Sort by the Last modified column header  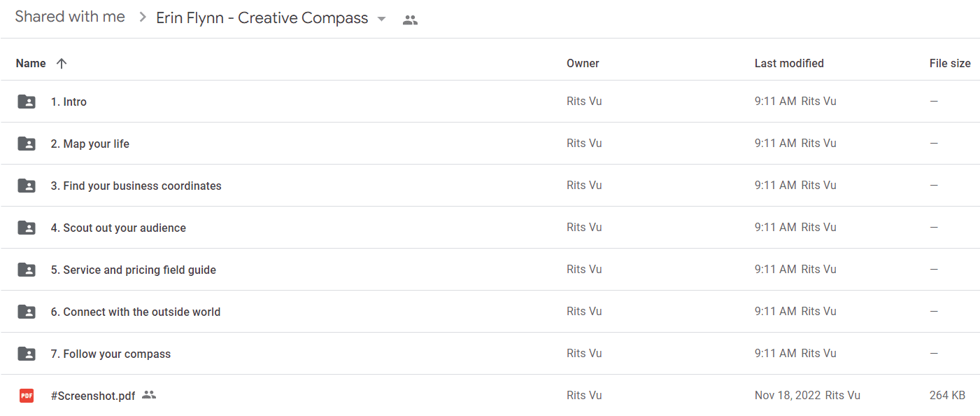coord(789,63)
